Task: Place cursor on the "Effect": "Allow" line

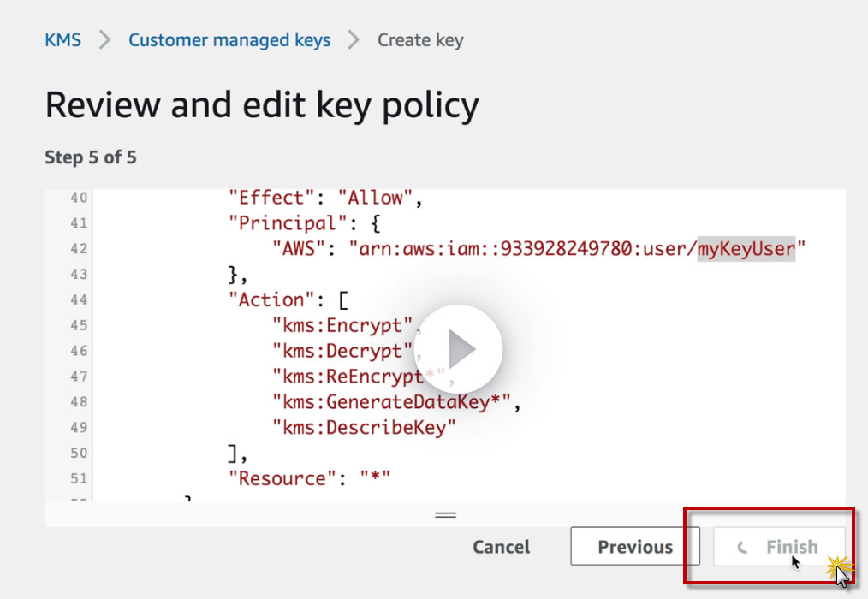Action: pos(326,198)
